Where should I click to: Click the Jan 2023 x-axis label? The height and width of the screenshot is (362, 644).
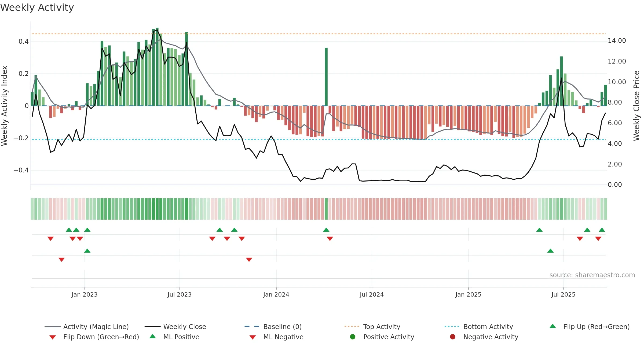pos(85,294)
